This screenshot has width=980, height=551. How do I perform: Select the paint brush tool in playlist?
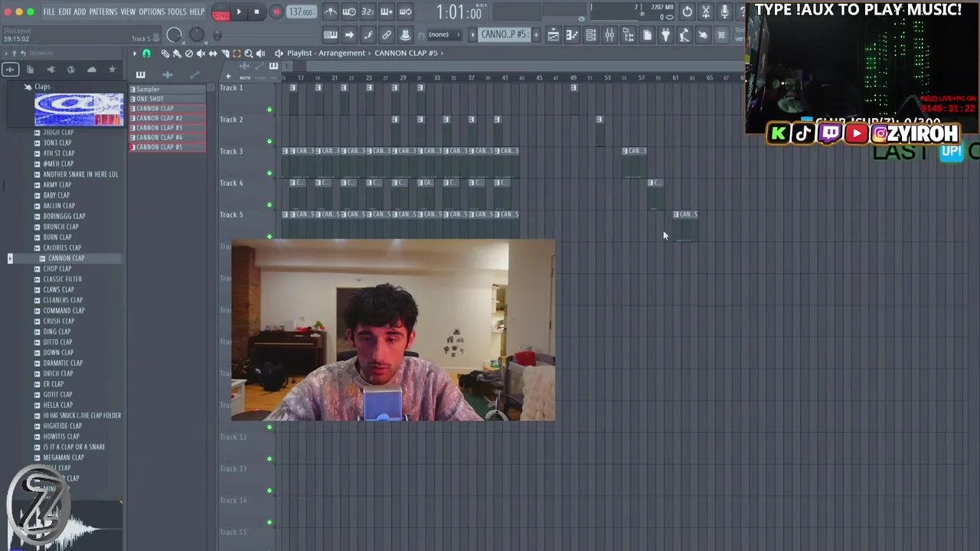(177, 54)
